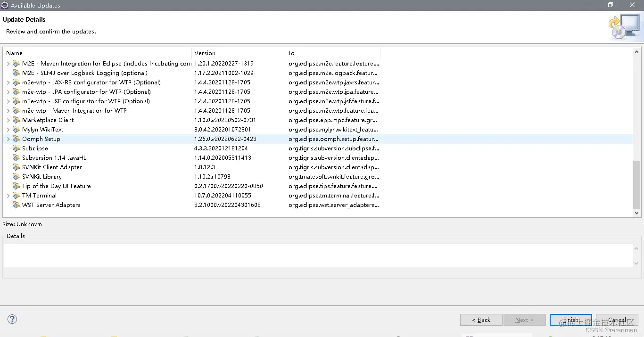
Task: Click version 1.10.2.r10793
Action: tap(212, 177)
